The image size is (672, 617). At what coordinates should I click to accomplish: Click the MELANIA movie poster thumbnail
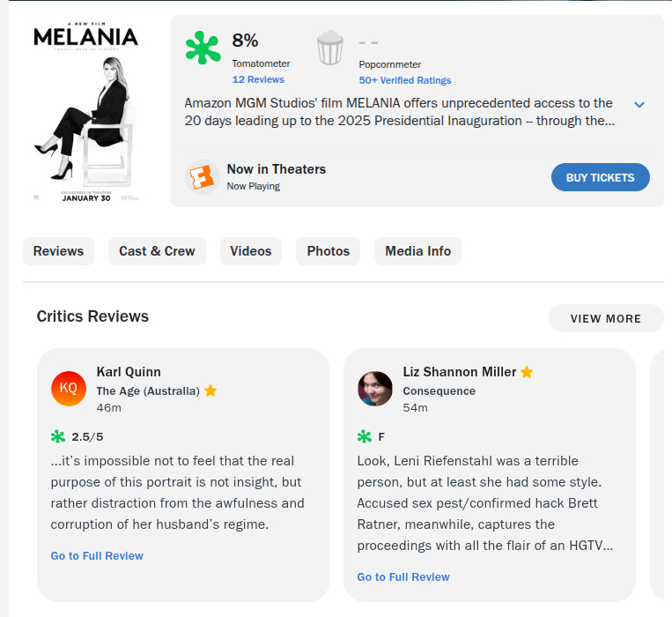click(86, 115)
